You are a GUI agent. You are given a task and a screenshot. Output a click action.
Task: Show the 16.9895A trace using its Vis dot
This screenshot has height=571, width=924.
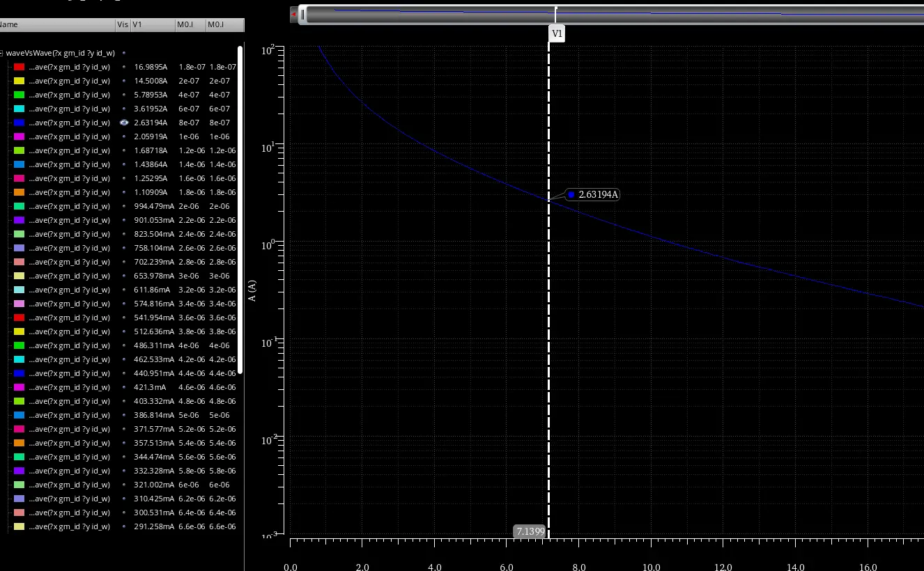(x=124, y=67)
